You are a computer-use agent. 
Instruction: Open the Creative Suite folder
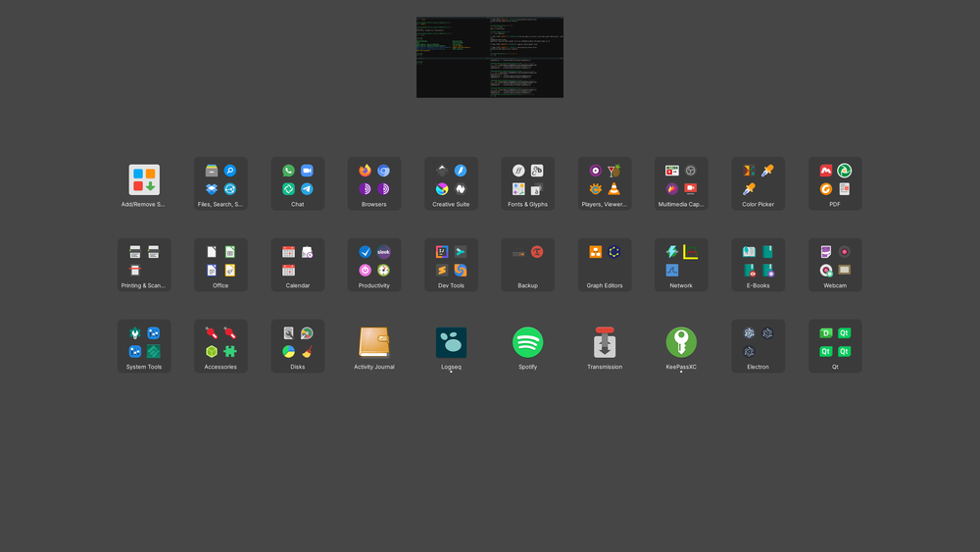[451, 183]
